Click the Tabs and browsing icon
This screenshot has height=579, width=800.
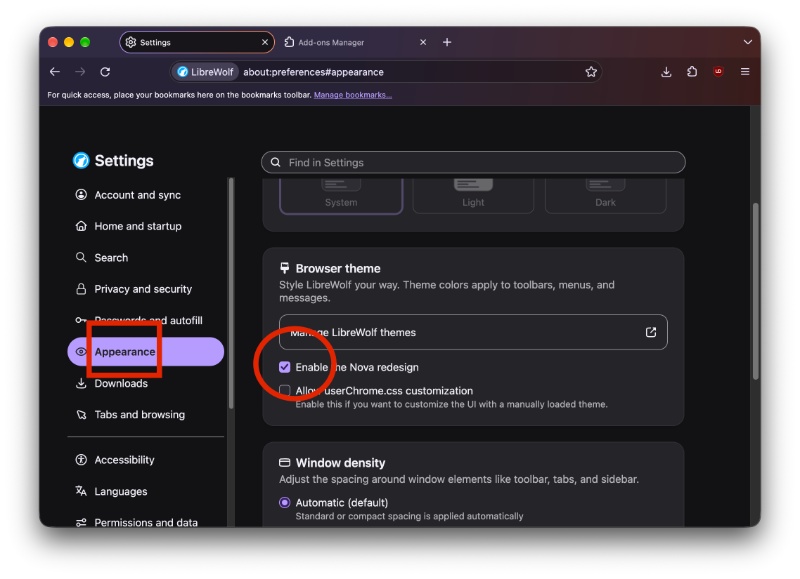pos(81,415)
